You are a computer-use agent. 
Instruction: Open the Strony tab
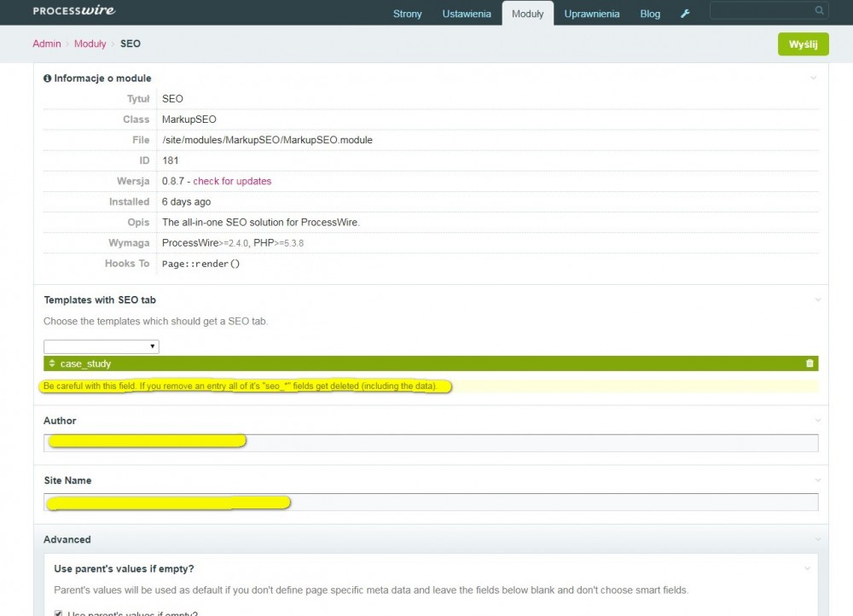pos(407,14)
